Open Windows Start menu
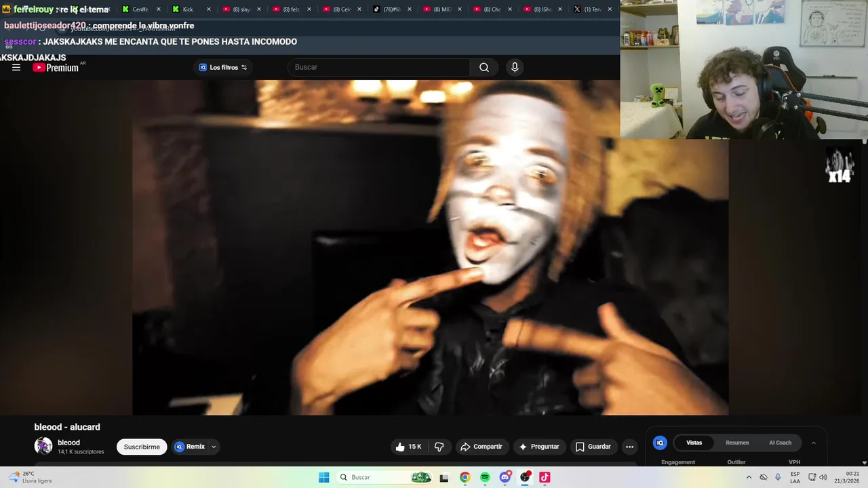The image size is (868, 488). click(324, 477)
